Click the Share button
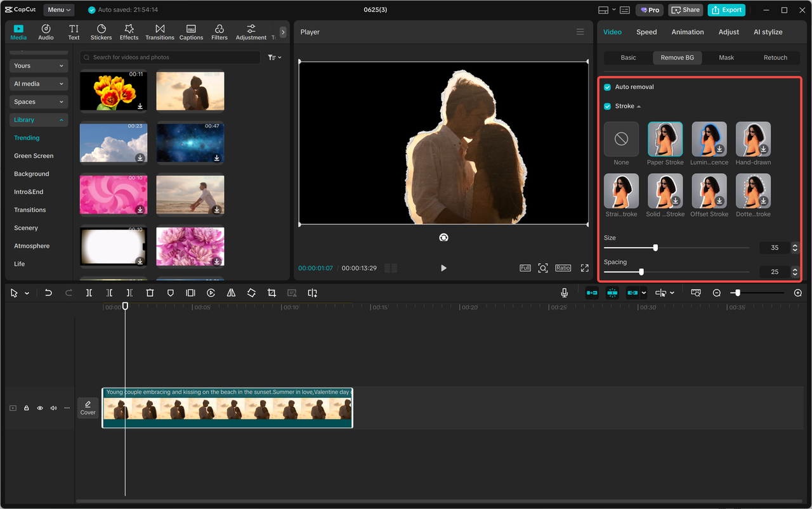Image resolution: width=812 pixels, height=509 pixels. [686, 10]
